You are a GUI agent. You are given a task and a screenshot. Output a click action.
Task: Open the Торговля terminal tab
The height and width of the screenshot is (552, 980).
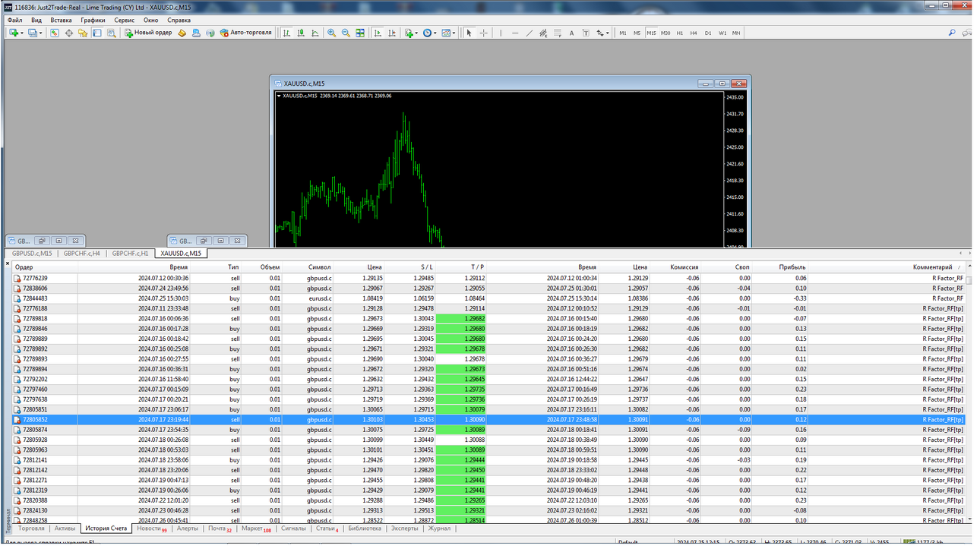pyautogui.click(x=31, y=528)
